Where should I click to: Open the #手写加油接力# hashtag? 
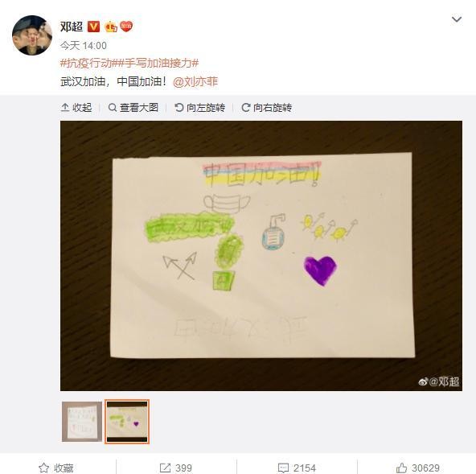(156, 64)
